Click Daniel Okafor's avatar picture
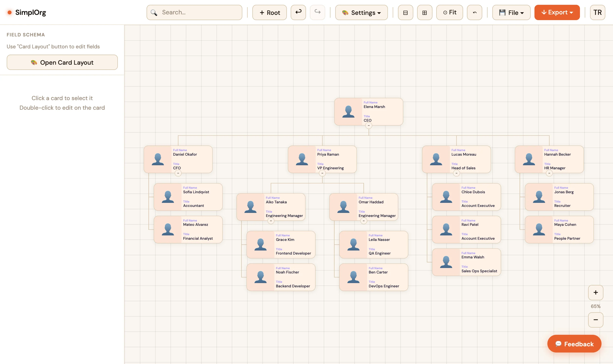Viewport: 613px width, 364px height. pyautogui.click(x=158, y=159)
